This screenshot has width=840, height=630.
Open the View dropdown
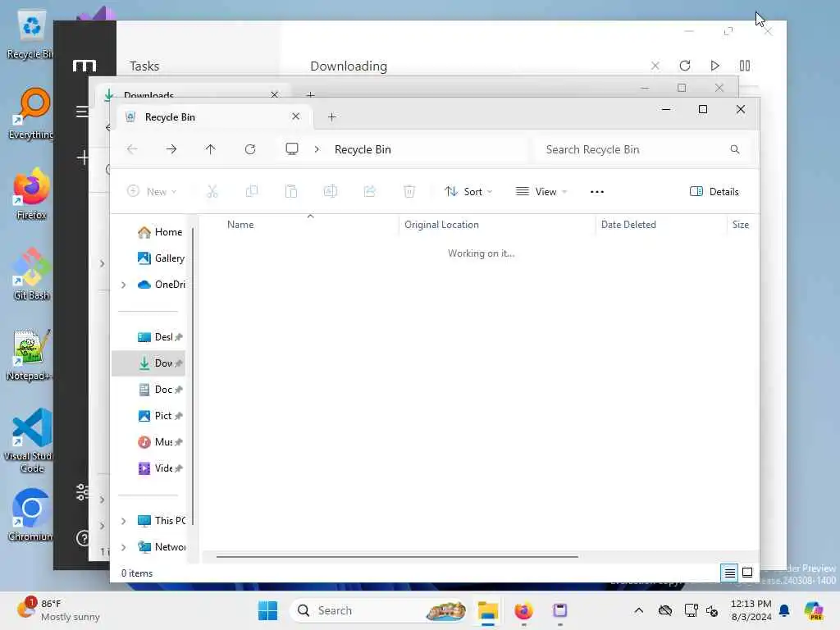(541, 192)
